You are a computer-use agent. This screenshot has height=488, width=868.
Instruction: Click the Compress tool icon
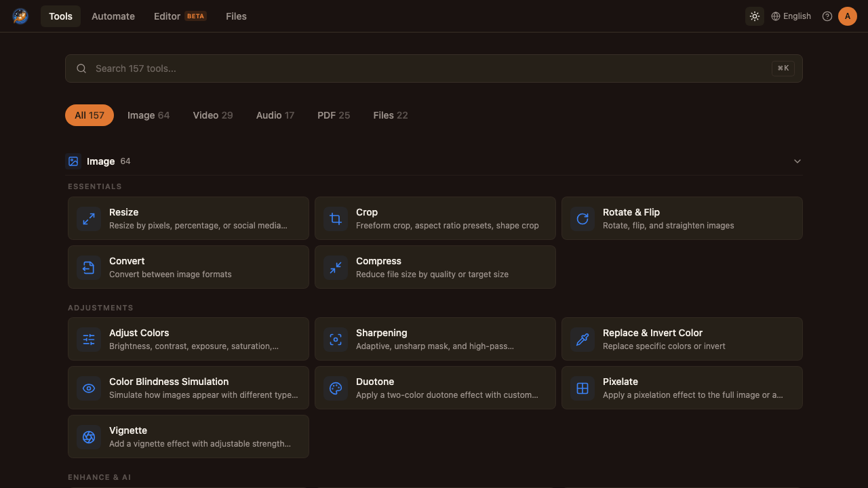pos(336,267)
